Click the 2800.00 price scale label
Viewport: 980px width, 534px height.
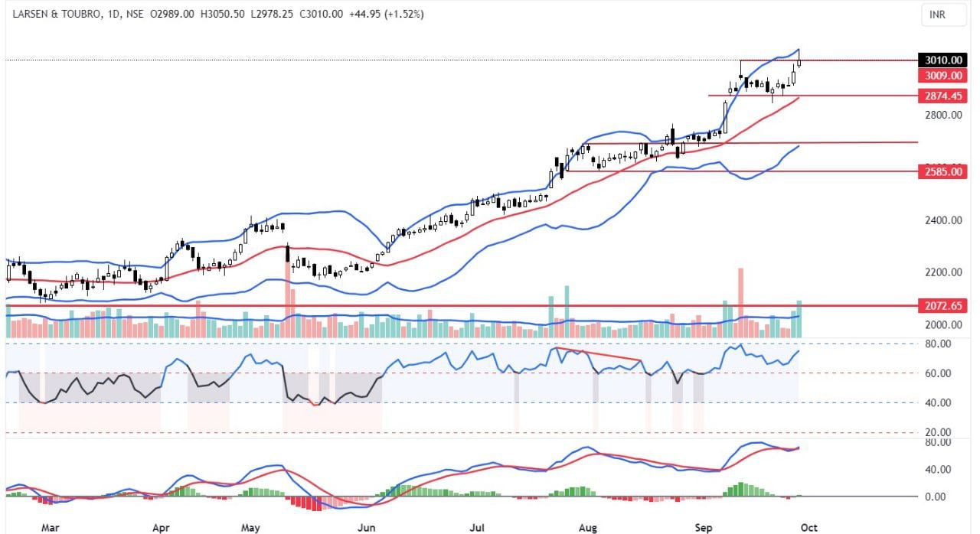coord(942,115)
